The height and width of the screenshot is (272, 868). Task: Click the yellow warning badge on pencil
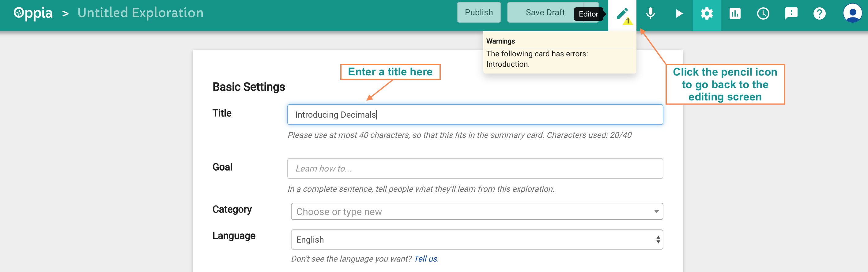[628, 21]
